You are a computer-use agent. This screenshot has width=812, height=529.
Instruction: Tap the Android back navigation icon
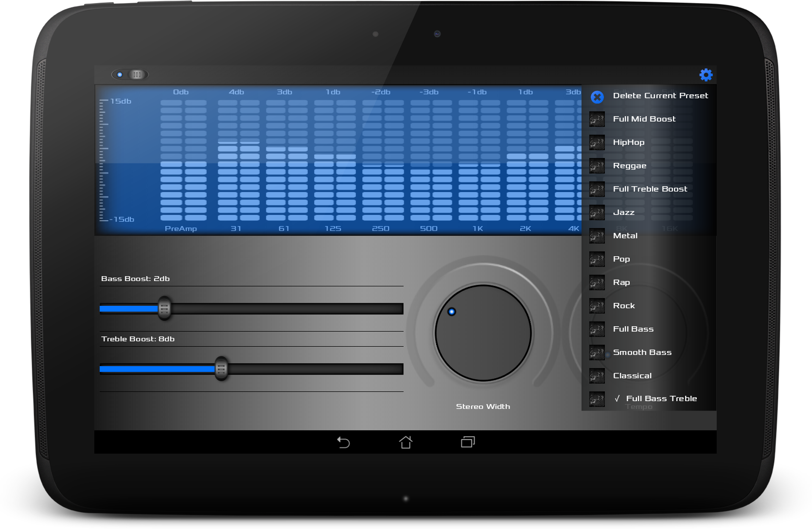343,442
